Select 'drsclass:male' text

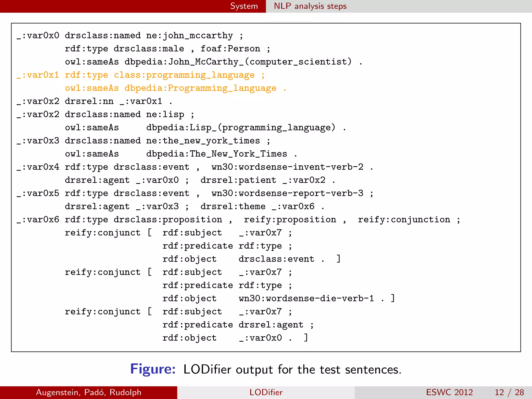pos(149,49)
